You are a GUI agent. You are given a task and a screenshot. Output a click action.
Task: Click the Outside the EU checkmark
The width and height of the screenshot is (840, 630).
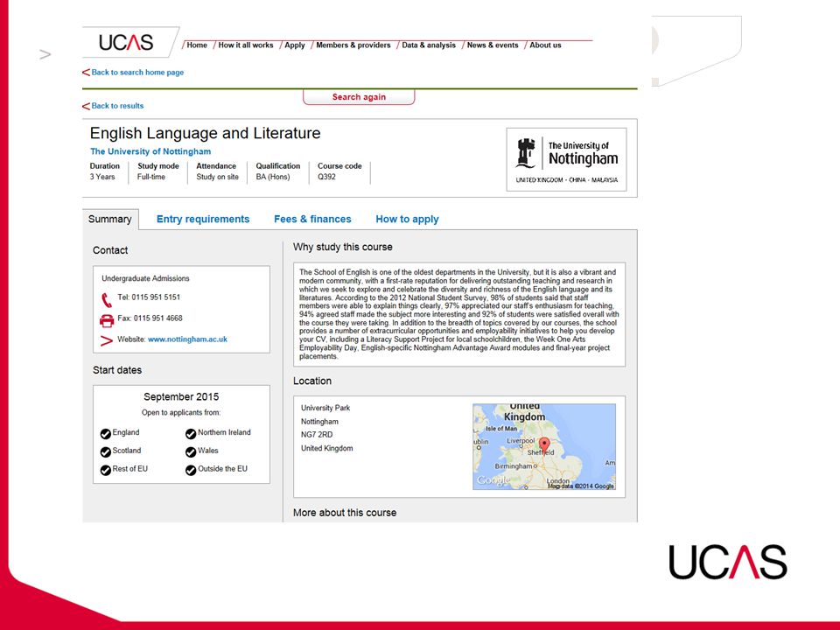(x=191, y=470)
